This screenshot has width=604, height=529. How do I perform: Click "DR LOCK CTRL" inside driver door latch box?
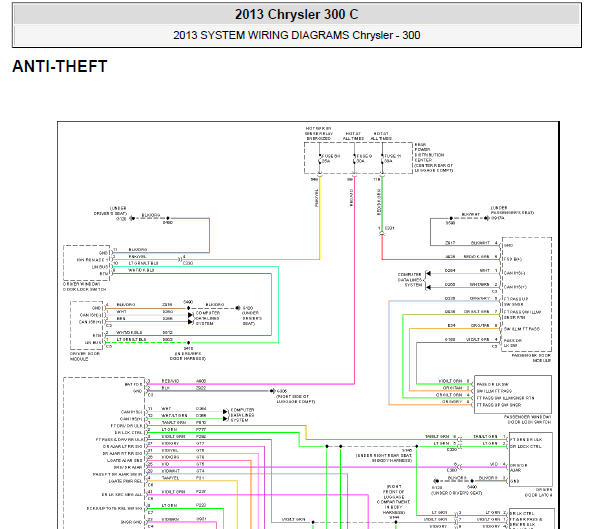tap(526, 447)
